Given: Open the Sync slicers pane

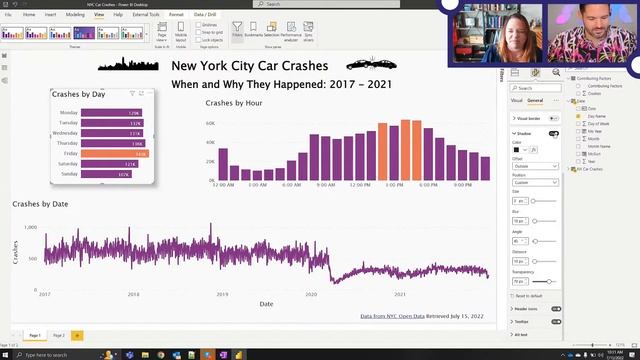Looking at the screenshot, I should tap(308, 32).
